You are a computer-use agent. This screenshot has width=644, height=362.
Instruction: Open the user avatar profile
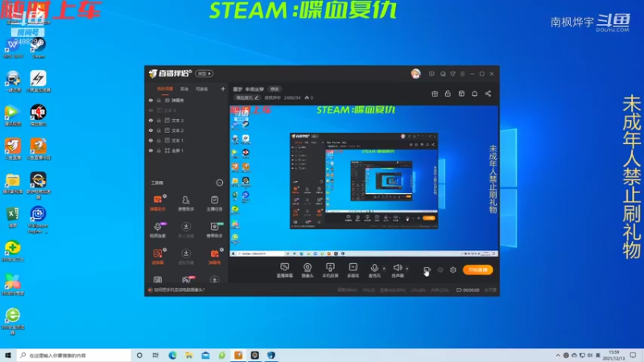tap(415, 73)
